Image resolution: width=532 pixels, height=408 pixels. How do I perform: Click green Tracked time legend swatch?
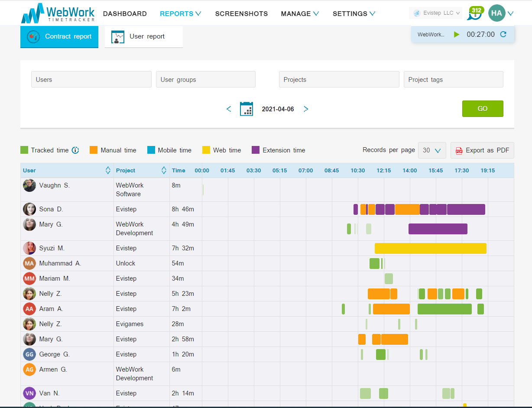(x=24, y=150)
